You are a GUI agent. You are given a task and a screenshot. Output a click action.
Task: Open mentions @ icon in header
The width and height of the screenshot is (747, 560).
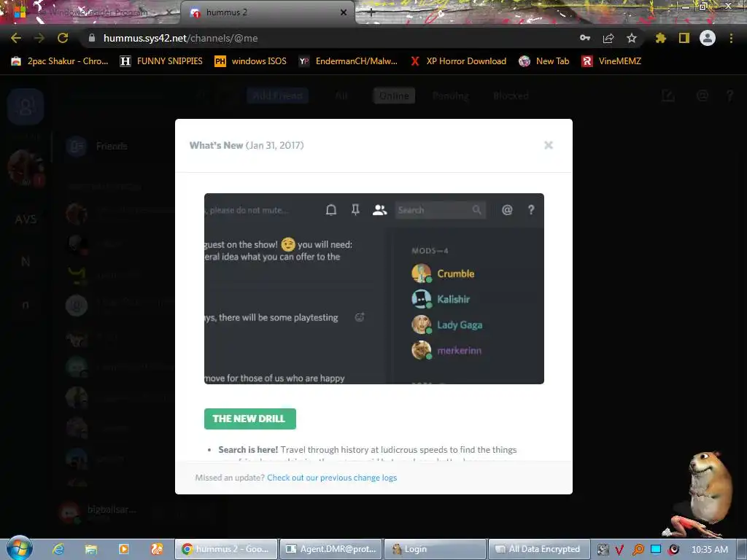coord(703,96)
